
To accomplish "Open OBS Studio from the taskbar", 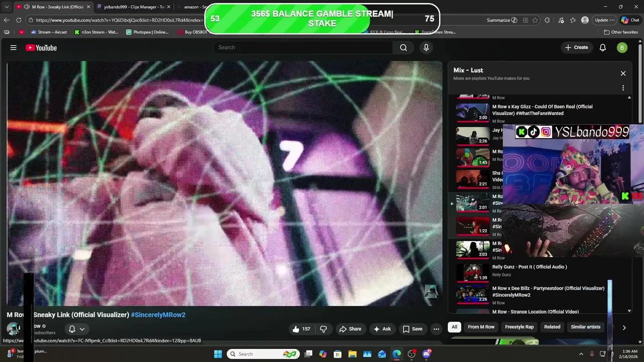I will click(412, 354).
